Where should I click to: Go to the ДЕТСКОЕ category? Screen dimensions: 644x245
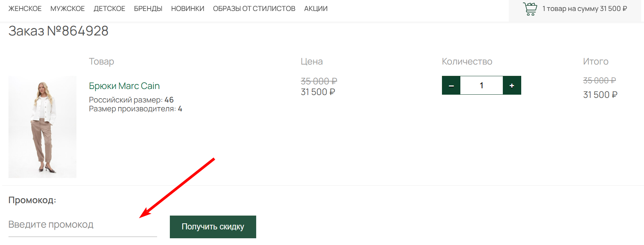click(109, 9)
